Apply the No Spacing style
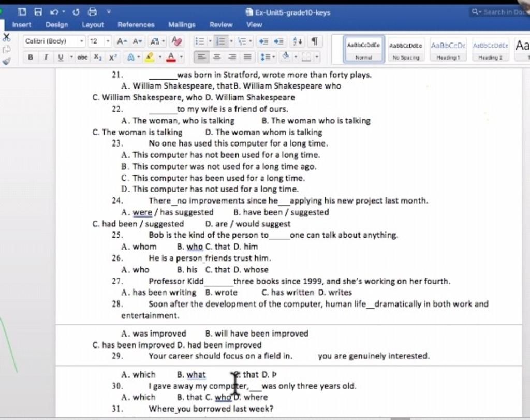Screen dimensions: 530x420 pos(406,50)
